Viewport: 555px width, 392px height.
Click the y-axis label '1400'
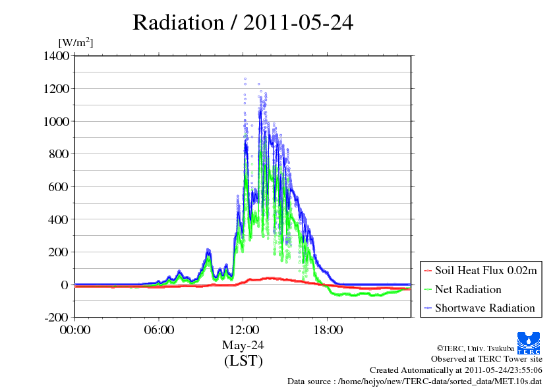(x=56, y=56)
